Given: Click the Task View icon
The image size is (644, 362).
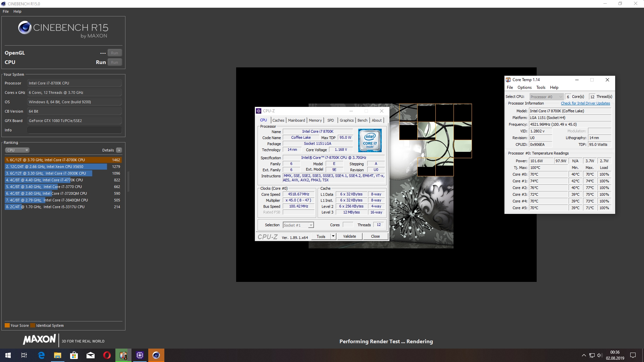Looking at the screenshot, I should point(24,355).
